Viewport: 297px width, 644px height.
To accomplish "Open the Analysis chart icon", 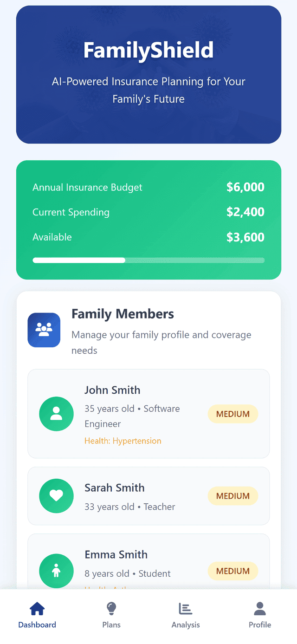I will point(186,608).
